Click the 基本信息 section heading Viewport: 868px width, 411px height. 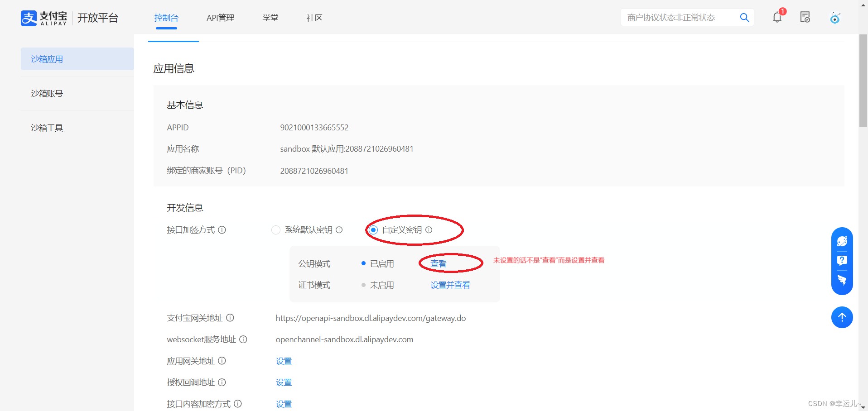(185, 105)
